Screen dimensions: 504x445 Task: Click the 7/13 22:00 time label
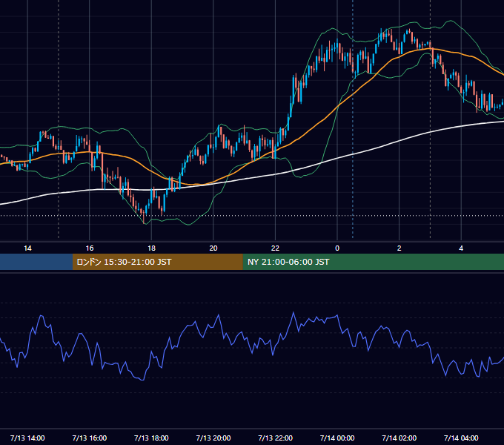pos(276,438)
